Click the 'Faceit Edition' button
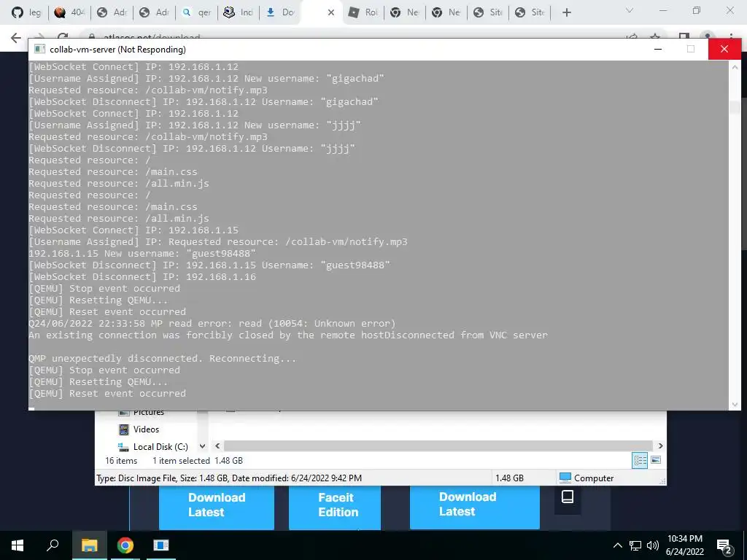Viewport: 747px width, 560px height. pyautogui.click(x=334, y=506)
